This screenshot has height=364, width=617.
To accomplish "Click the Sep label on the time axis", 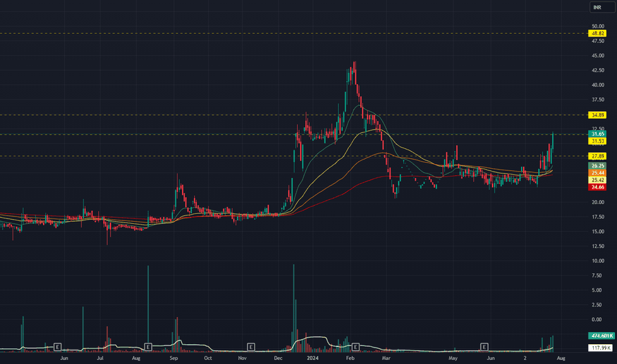I will point(173,359).
